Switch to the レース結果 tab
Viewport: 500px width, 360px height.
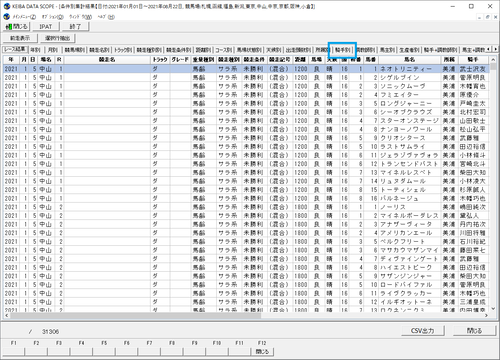point(15,49)
